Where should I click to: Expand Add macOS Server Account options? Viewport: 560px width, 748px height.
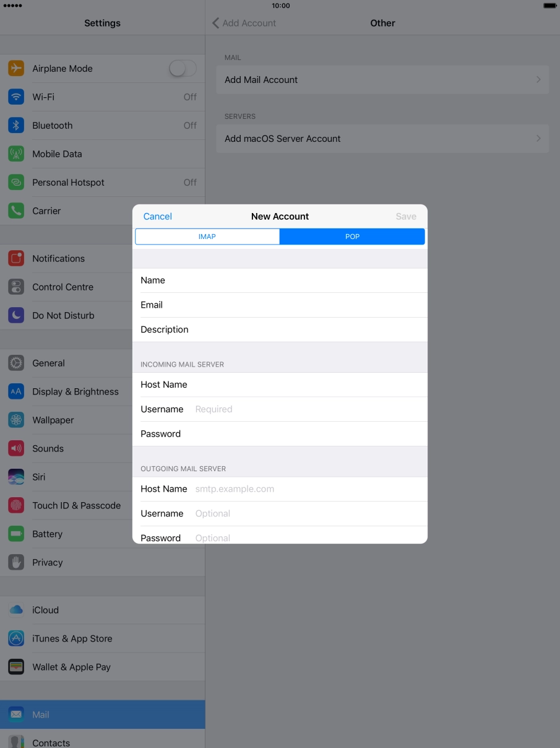(x=382, y=138)
